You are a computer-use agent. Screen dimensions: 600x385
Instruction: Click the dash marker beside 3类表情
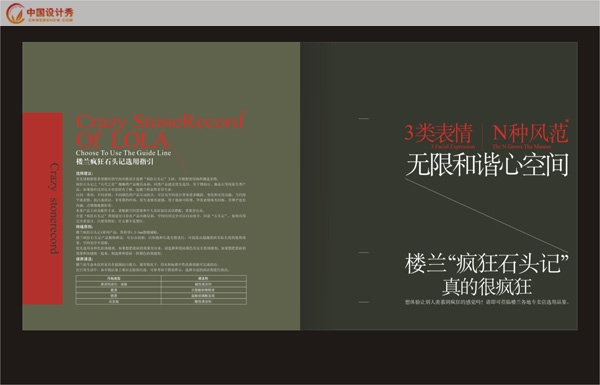point(364,119)
